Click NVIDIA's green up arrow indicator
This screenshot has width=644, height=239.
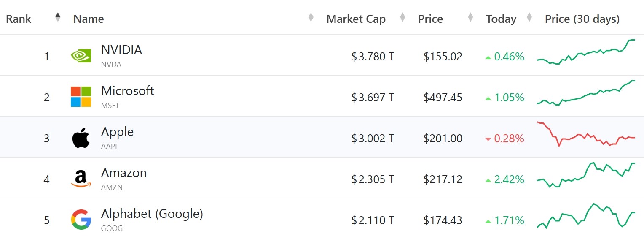coord(488,57)
